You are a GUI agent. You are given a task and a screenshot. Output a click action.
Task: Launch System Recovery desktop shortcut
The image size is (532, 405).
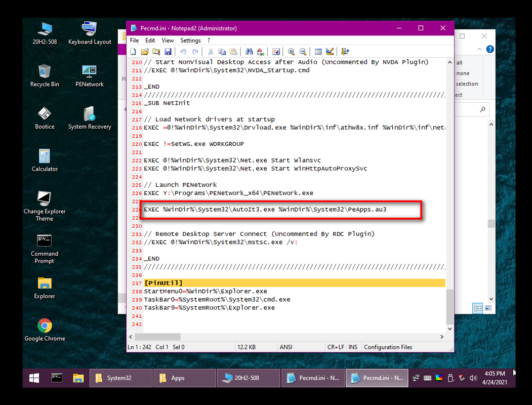pos(90,118)
